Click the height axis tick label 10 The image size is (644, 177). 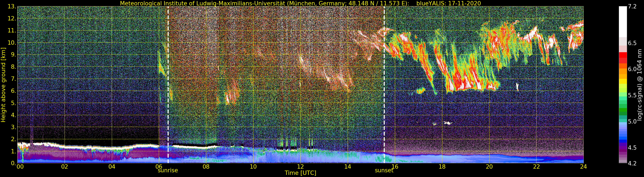coord(12,43)
